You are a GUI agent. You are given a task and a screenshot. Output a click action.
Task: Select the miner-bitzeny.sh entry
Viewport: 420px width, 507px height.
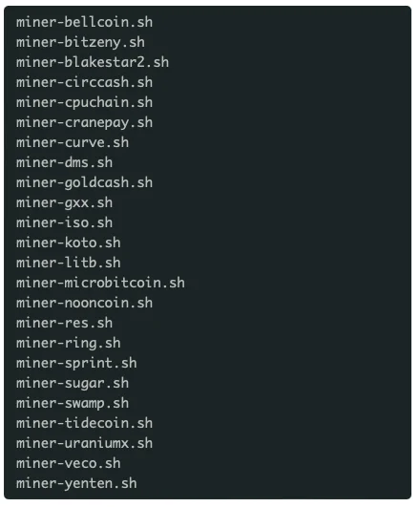[80, 43]
